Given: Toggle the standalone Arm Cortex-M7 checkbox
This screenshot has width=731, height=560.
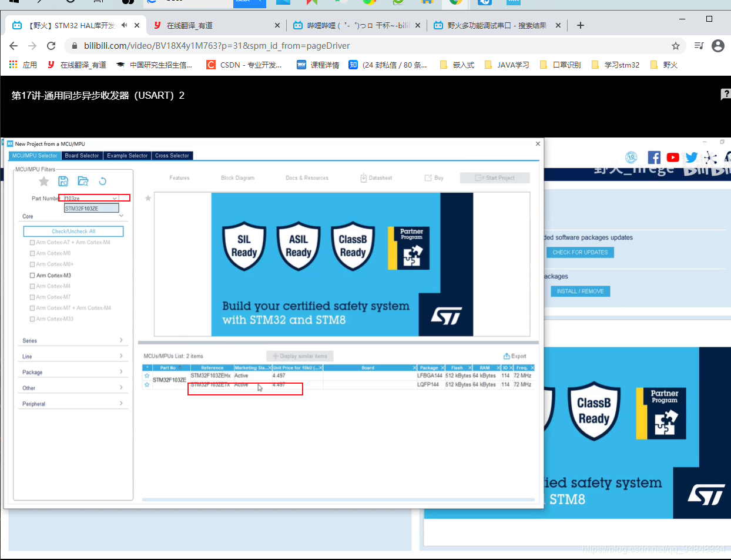Looking at the screenshot, I should (32, 297).
